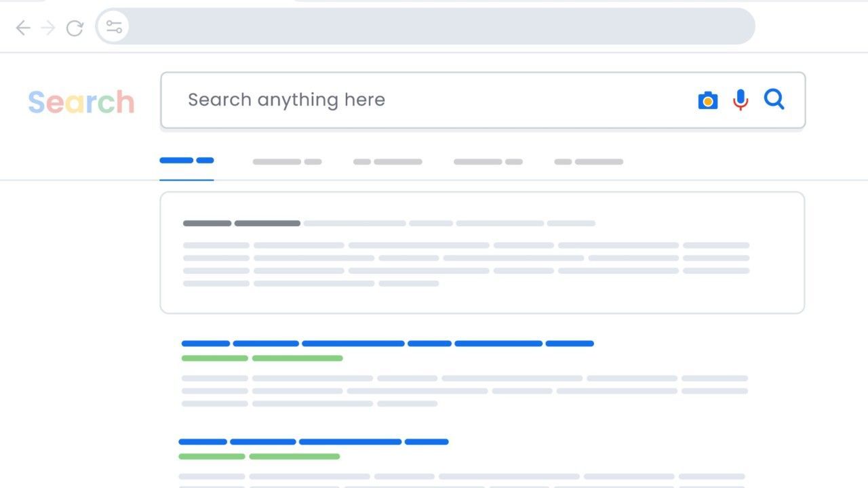Open the second search result's blue title

pos(313,442)
